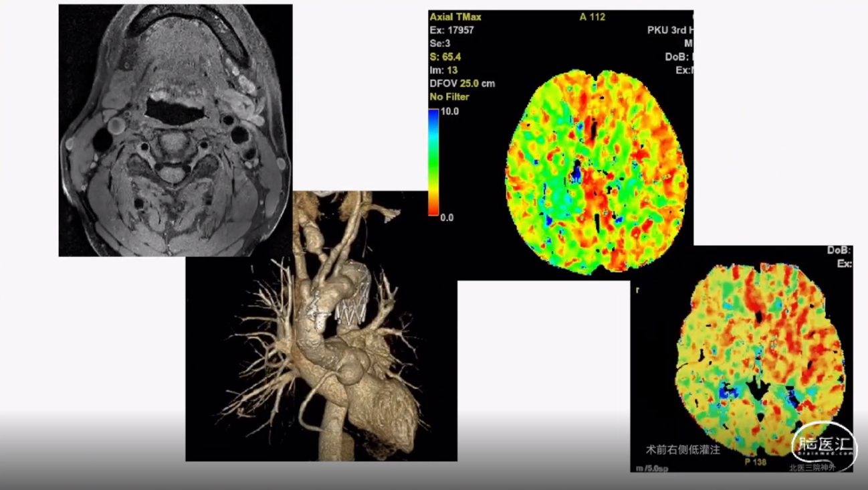Click the '0.0' scale minimum value
Viewport: 868px width, 490px height.
(x=447, y=218)
